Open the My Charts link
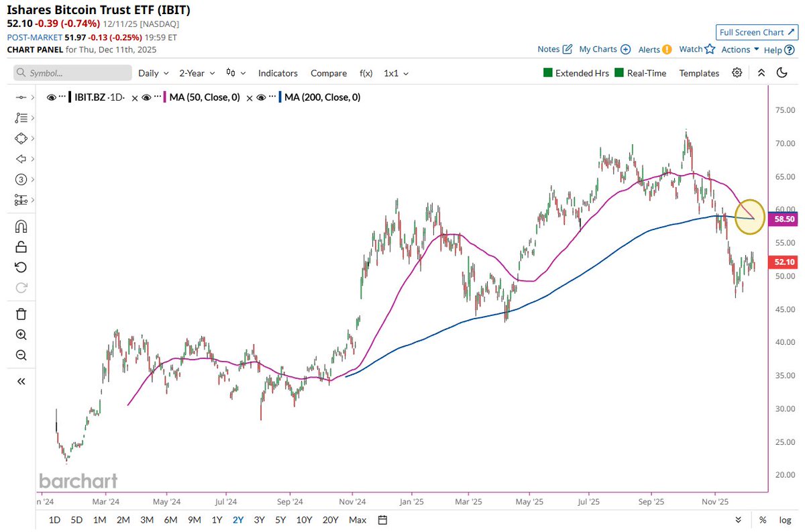This screenshot has height=532, width=805. [599, 49]
